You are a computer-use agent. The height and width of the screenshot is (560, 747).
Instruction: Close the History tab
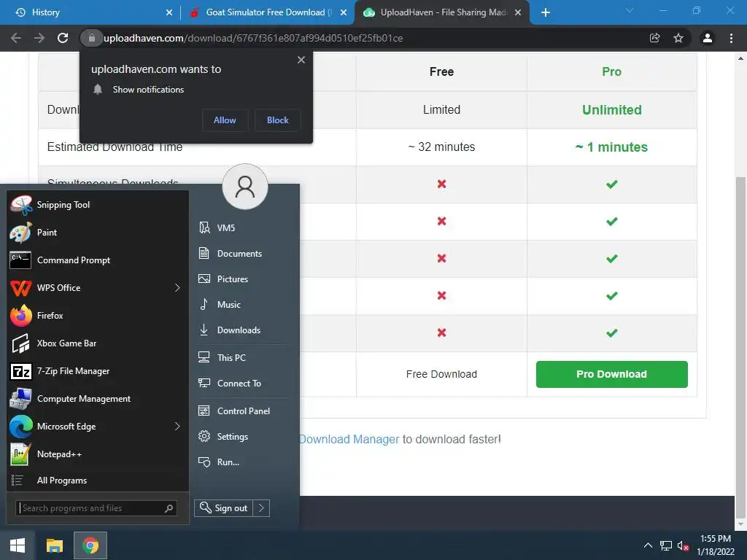point(169,12)
